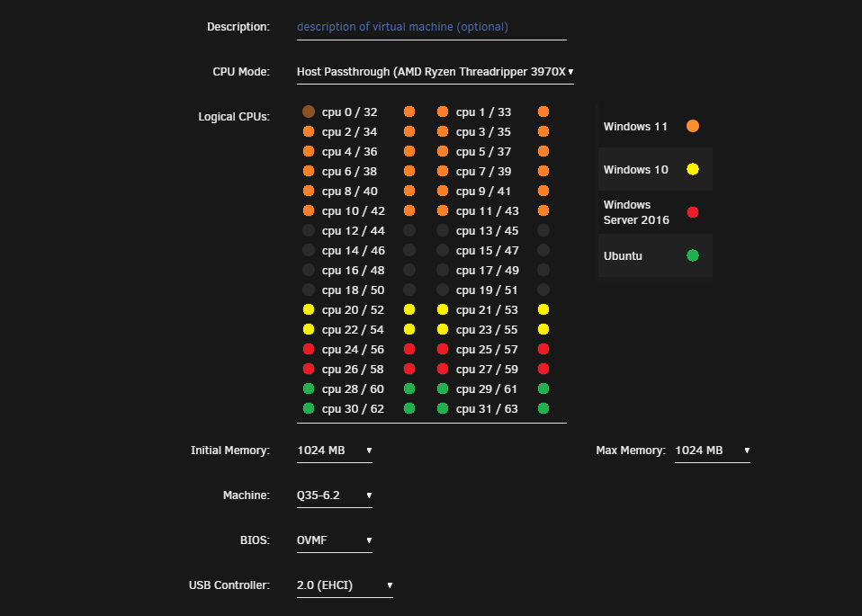Click the "cpu 13 / 45" label
Image resolution: width=862 pixels, height=616 pixels.
487,231
